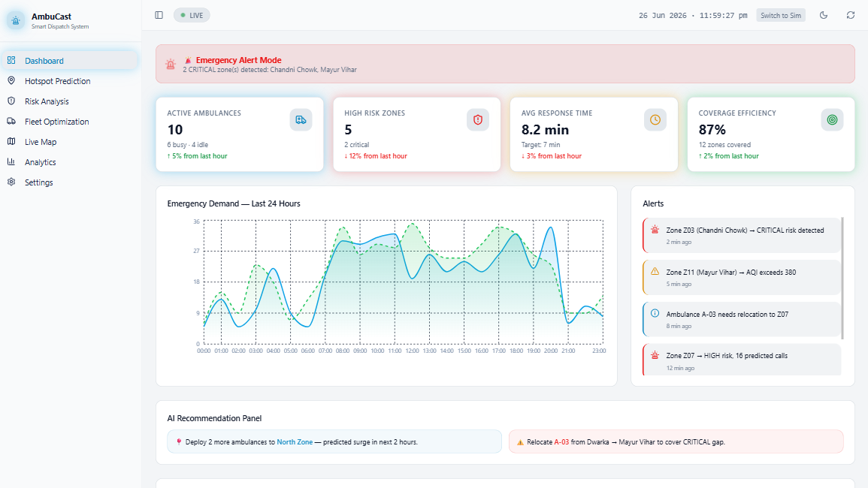This screenshot has height=488, width=868.
Task: Toggle the LIVE status pill
Action: [x=192, y=16]
